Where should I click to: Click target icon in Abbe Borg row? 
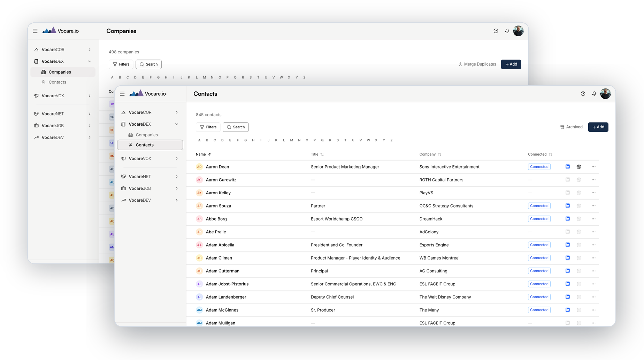pyautogui.click(x=579, y=219)
